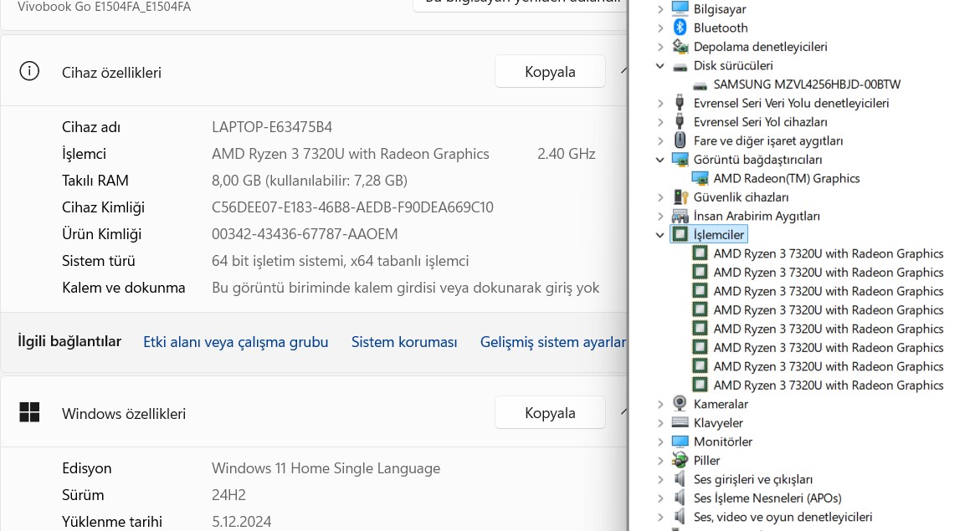The height and width of the screenshot is (531, 980).
Task: Expand Evrensel Seri Yol cihazları
Action: click(660, 122)
